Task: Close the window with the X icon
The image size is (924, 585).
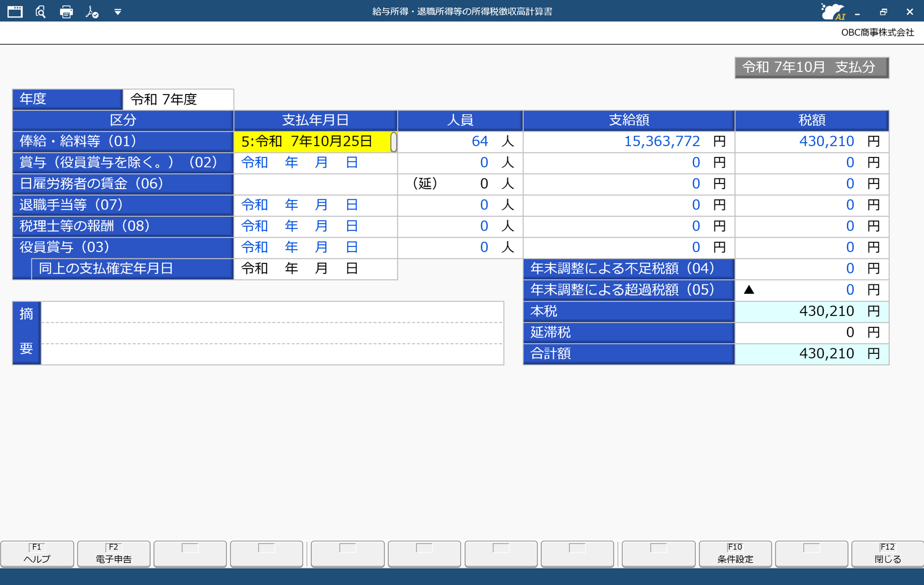Action: [909, 11]
